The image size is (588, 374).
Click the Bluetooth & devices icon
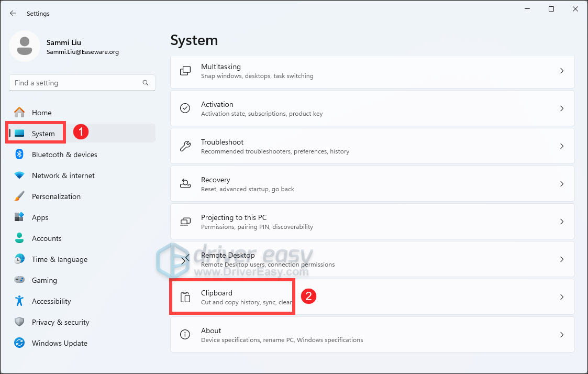pyautogui.click(x=19, y=155)
